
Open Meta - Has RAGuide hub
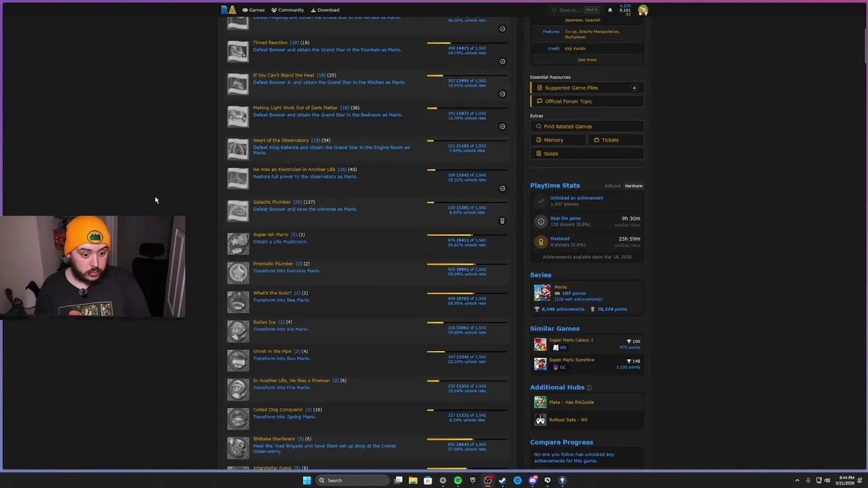pos(571,402)
